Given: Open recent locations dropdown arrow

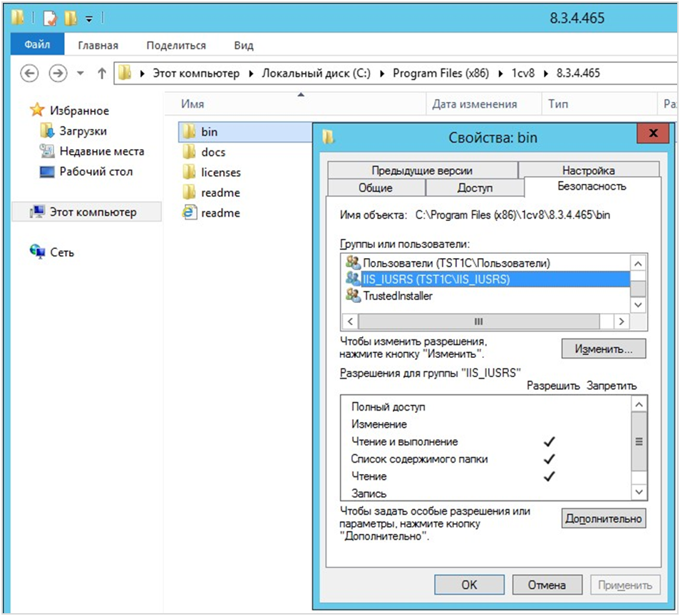Looking at the screenshot, I should (80, 73).
